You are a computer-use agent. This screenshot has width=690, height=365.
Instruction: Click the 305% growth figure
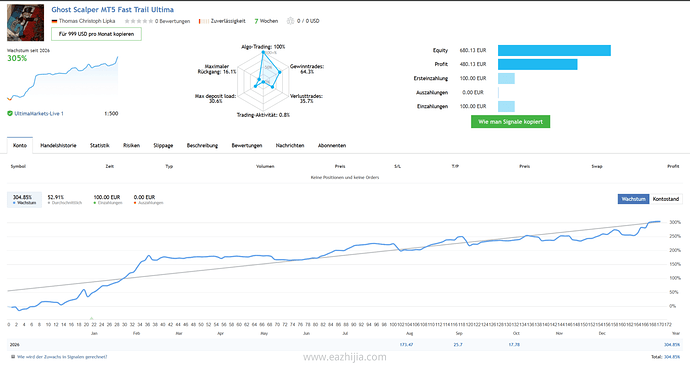[x=17, y=58]
